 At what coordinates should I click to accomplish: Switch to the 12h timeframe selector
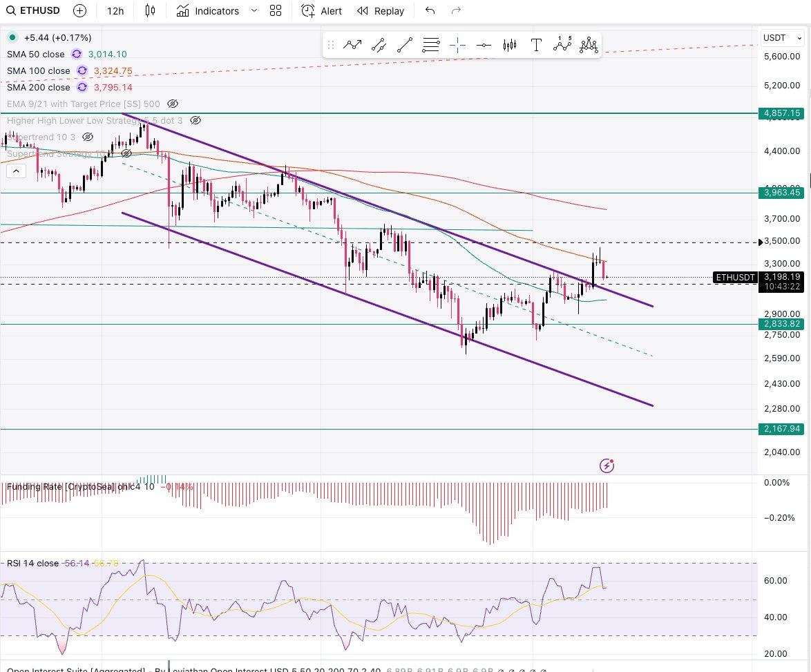point(115,11)
